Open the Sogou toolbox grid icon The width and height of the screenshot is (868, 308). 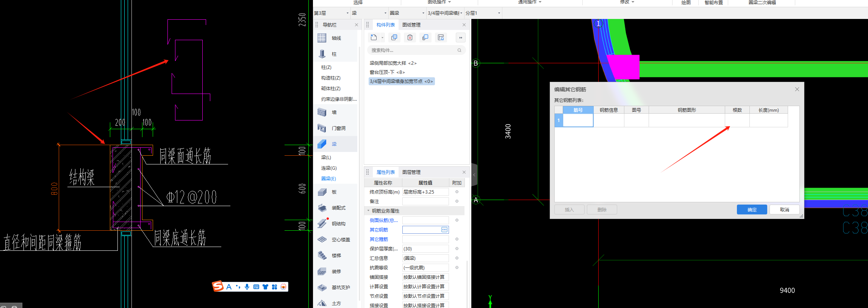[274, 287]
